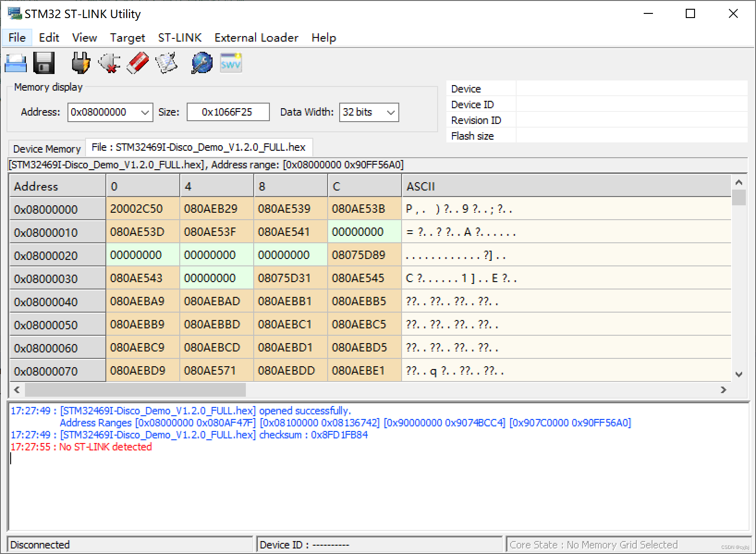This screenshot has width=756, height=554.
Task: Select cell value 080AE571
Action: click(x=217, y=370)
